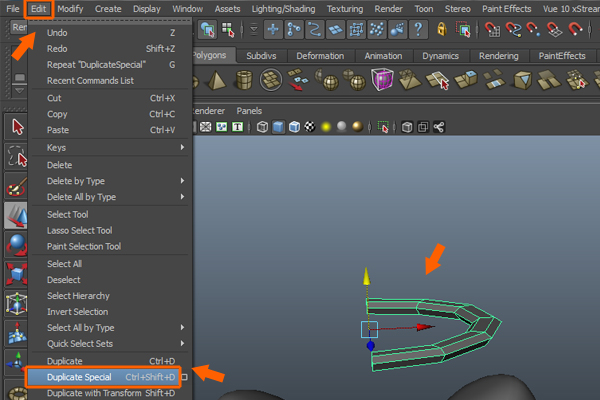The width and height of the screenshot is (600, 400).
Task: Toggle wireframe on shaded cube icon
Action: (294, 127)
